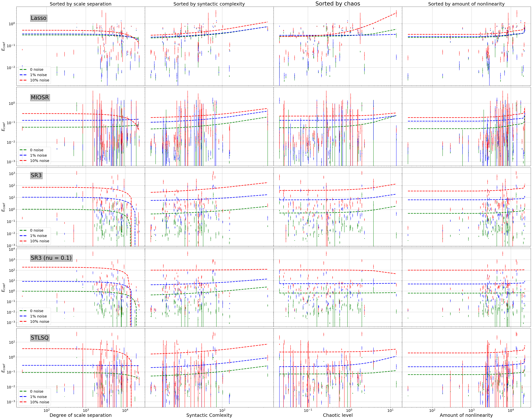Select the 'SR3 (nu = 0.1)' label box
The width and height of the screenshot is (532, 419).
coord(51,258)
